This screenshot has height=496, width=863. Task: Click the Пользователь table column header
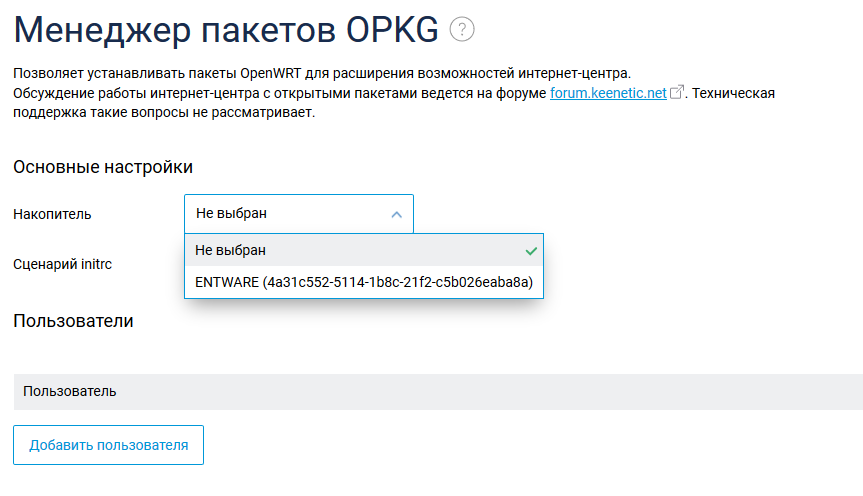(x=69, y=391)
